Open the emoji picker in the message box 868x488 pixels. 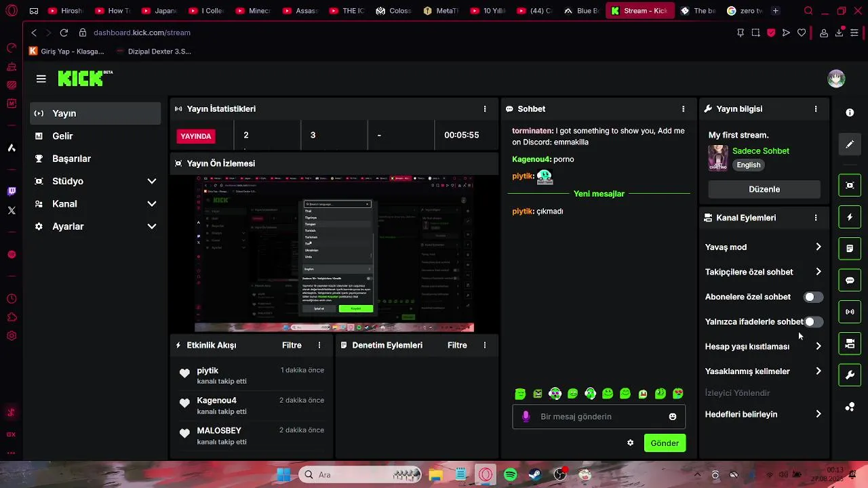click(x=673, y=417)
